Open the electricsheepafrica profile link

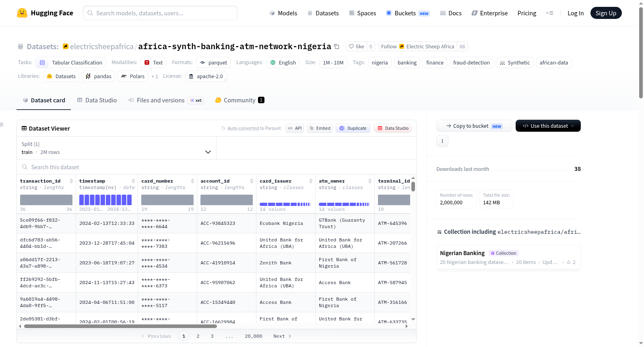101,46
